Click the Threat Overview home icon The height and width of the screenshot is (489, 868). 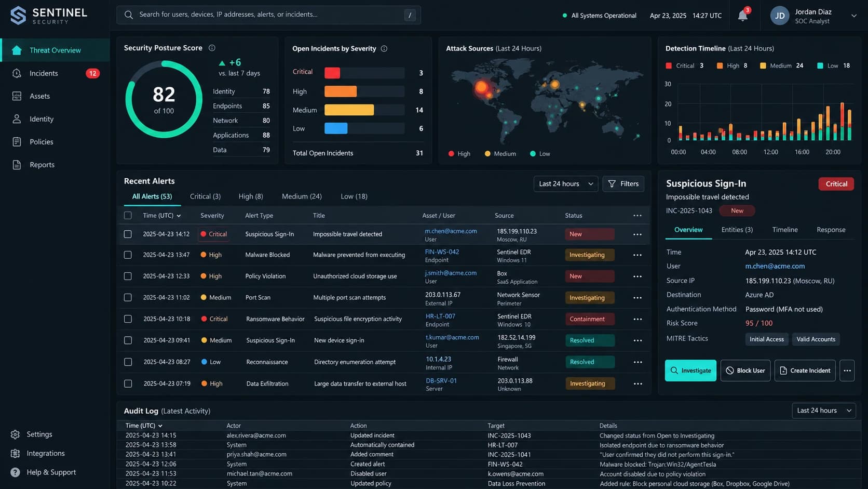click(17, 50)
